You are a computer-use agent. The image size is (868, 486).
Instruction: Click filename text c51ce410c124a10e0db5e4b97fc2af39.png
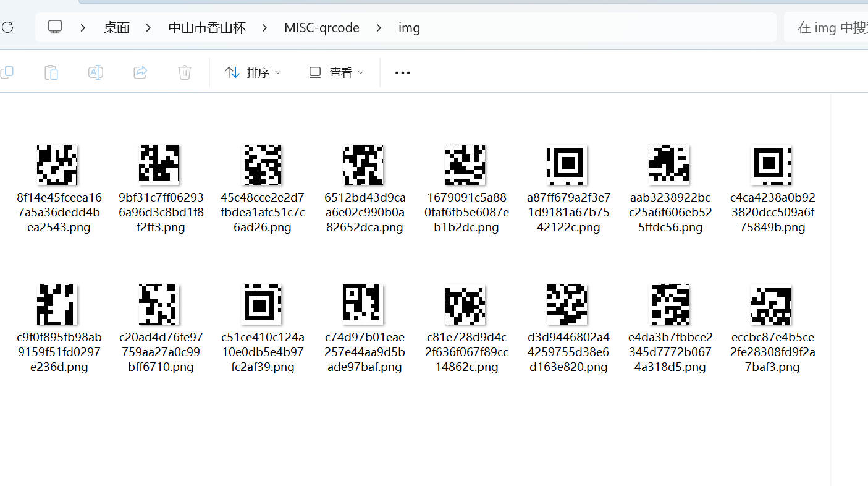pos(263,352)
